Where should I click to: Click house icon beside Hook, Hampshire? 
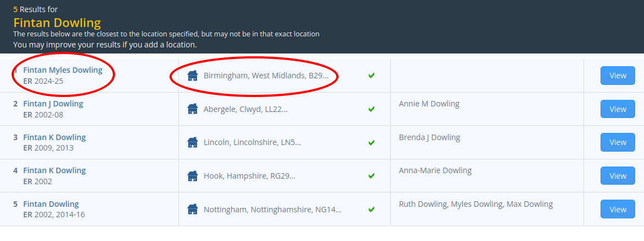click(x=192, y=176)
